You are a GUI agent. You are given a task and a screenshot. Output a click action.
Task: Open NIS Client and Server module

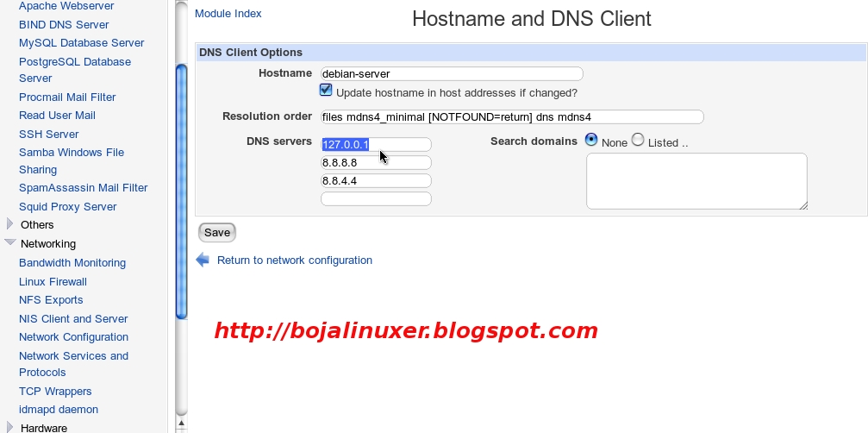click(73, 318)
